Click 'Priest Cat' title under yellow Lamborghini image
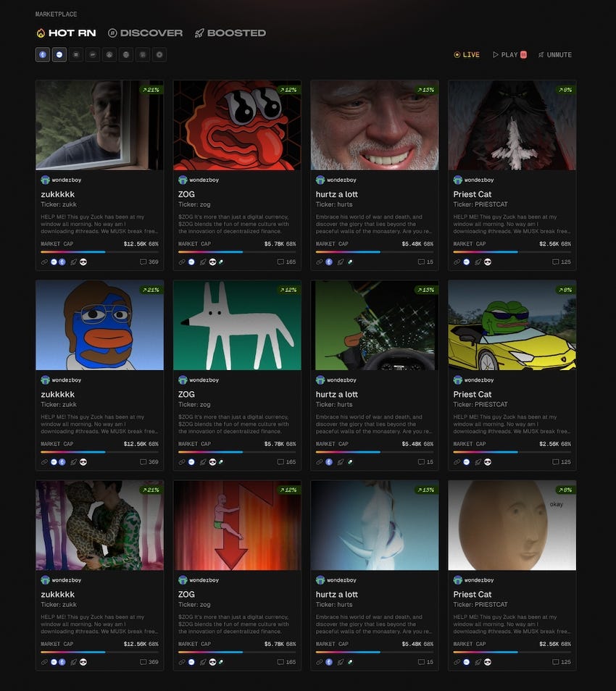This screenshot has height=691, width=616. pos(473,395)
